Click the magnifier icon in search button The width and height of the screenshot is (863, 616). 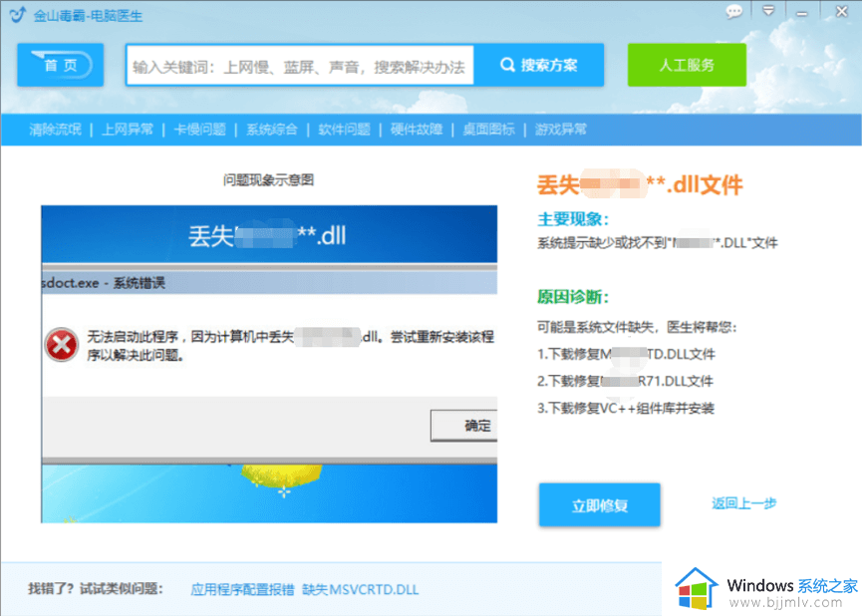[x=507, y=65]
